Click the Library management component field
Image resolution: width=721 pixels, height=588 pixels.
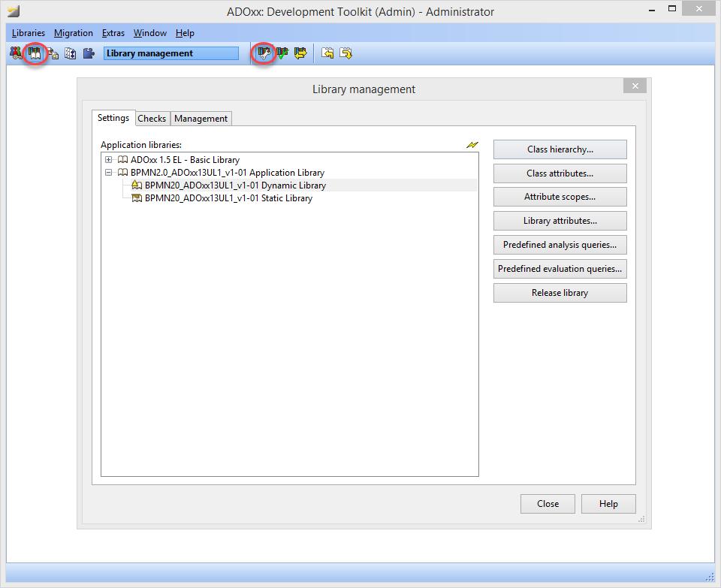171,53
